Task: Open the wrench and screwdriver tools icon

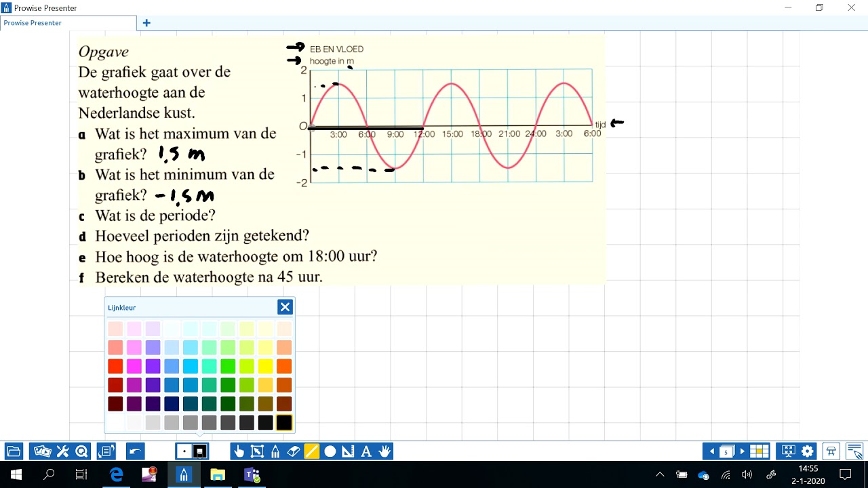Action: coord(62,451)
